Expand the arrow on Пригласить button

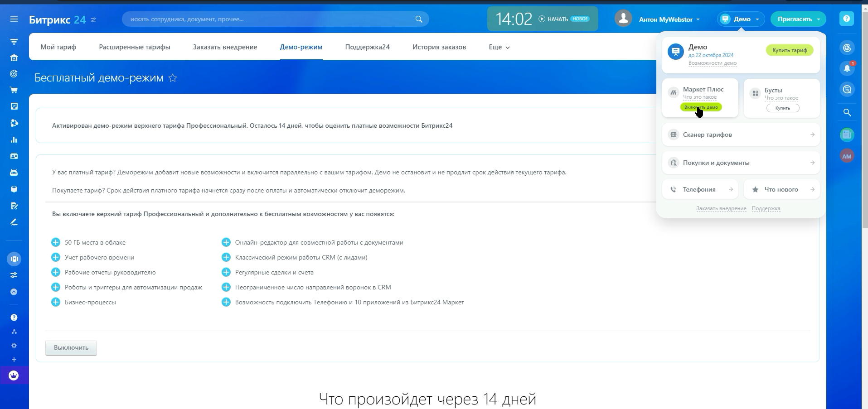819,19
